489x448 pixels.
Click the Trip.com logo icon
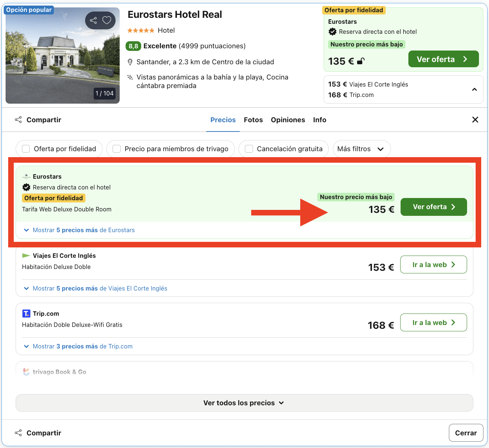pos(26,314)
